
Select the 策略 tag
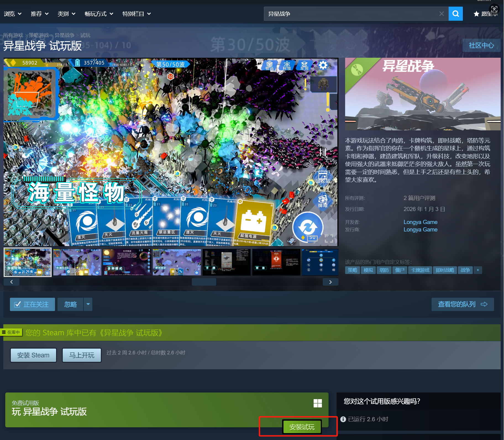point(352,270)
